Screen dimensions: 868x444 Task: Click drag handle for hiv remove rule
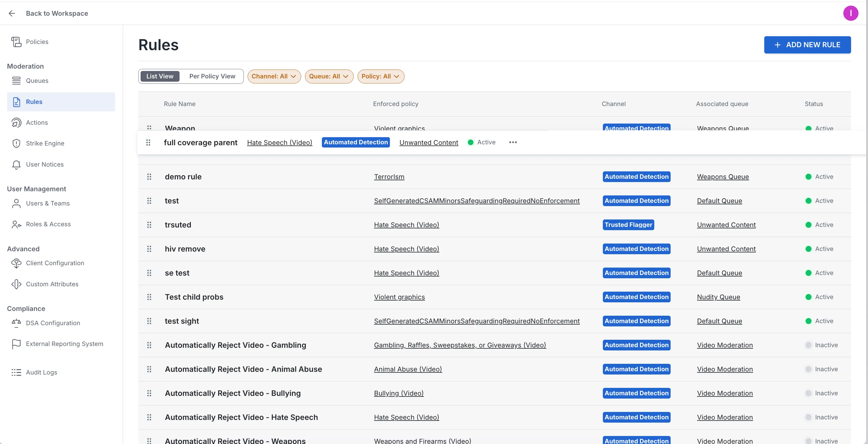149,249
